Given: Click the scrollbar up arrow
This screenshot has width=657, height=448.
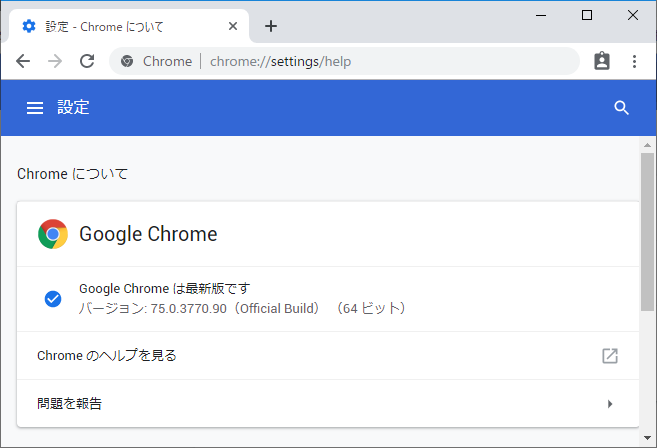Looking at the screenshot, I should [647, 145].
